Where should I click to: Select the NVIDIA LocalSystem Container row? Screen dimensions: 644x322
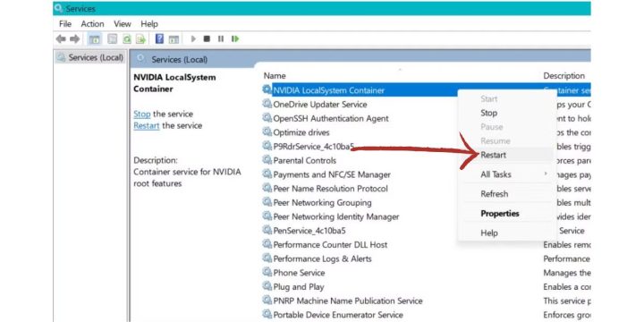328,90
